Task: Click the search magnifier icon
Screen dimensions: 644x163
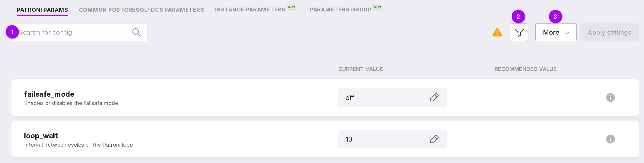Action: pyautogui.click(x=136, y=32)
